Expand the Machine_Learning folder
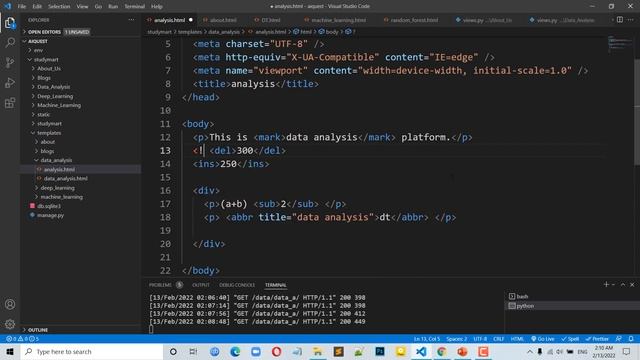The height and width of the screenshot is (360, 640). coord(81,105)
